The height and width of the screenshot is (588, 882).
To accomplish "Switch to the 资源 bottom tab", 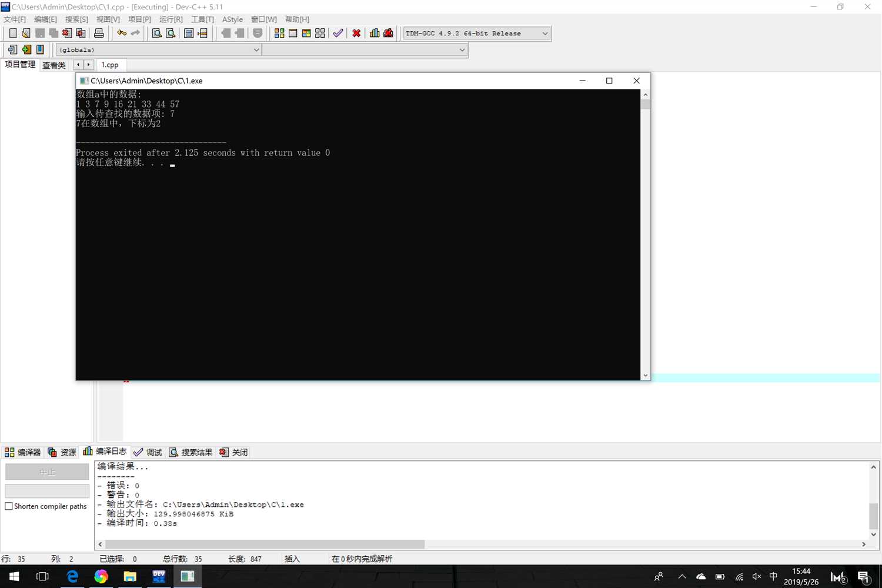I will 62,452.
